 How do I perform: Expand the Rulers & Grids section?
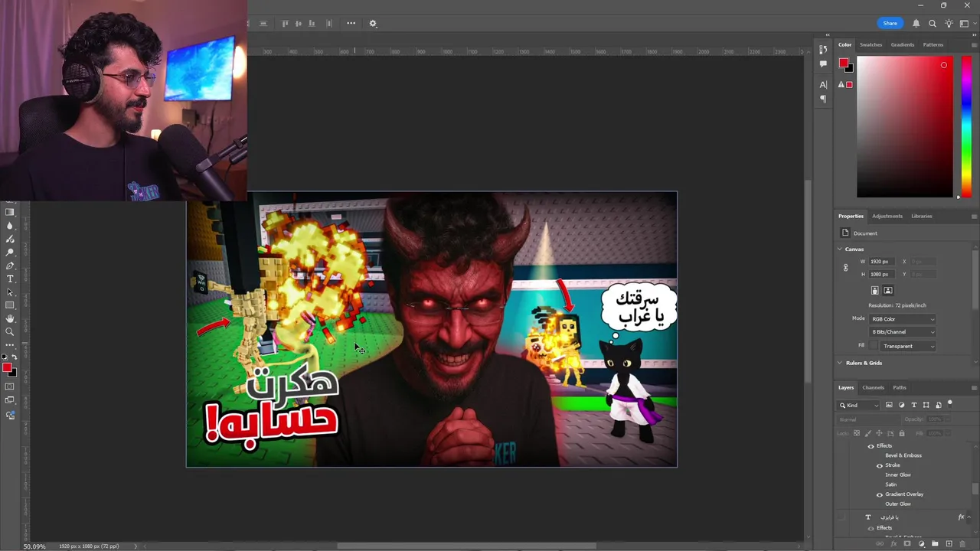840,363
